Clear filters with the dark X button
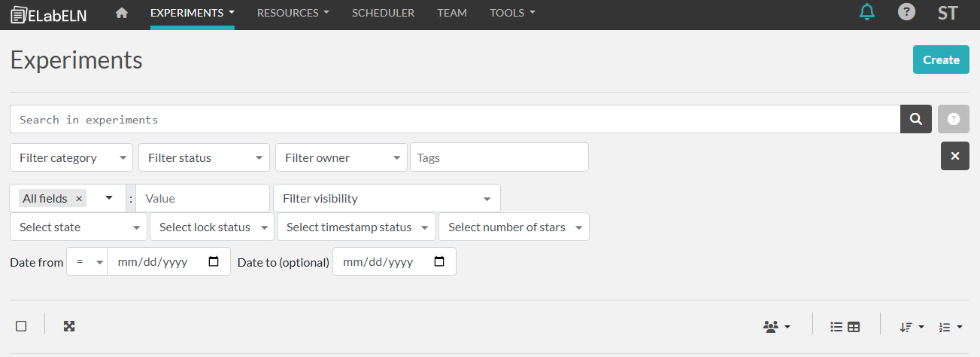 954,156
